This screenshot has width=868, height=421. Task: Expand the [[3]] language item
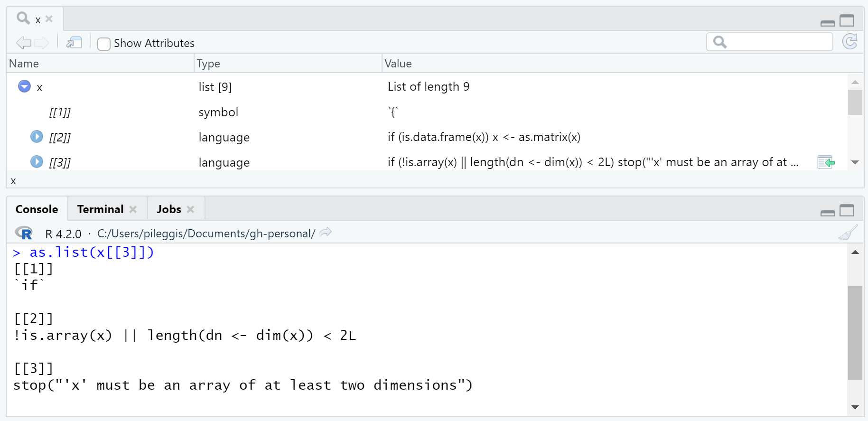click(x=37, y=162)
